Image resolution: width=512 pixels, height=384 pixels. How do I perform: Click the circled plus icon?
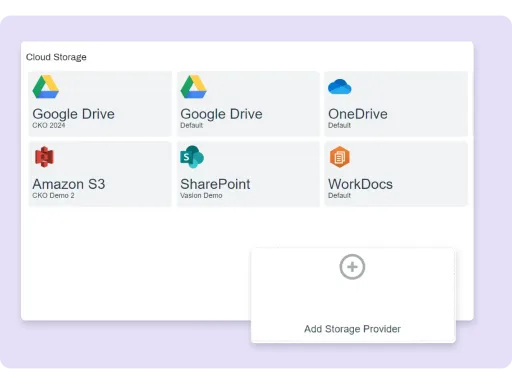pyautogui.click(x=352, y=267)
